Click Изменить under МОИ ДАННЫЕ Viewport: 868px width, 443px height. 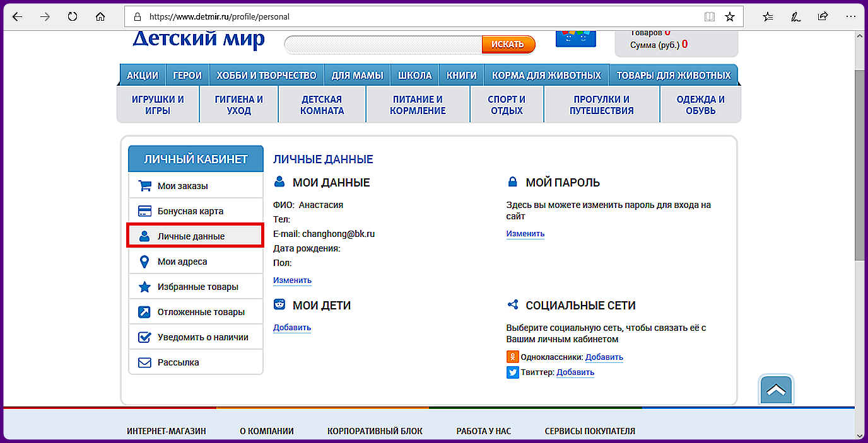tap(292, 280)
